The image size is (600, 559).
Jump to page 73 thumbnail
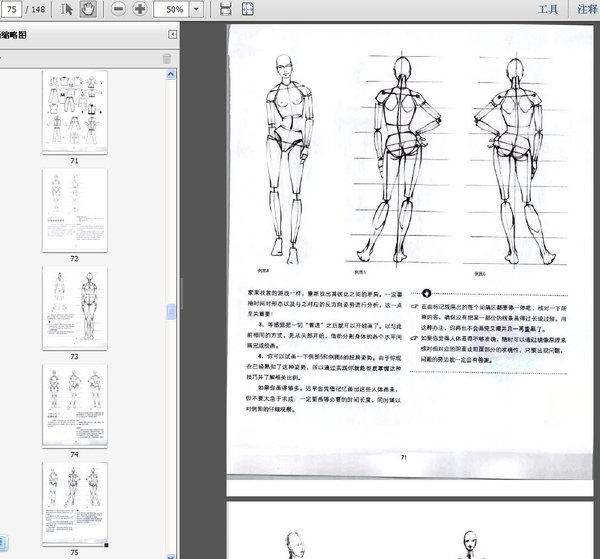[75, 306]
